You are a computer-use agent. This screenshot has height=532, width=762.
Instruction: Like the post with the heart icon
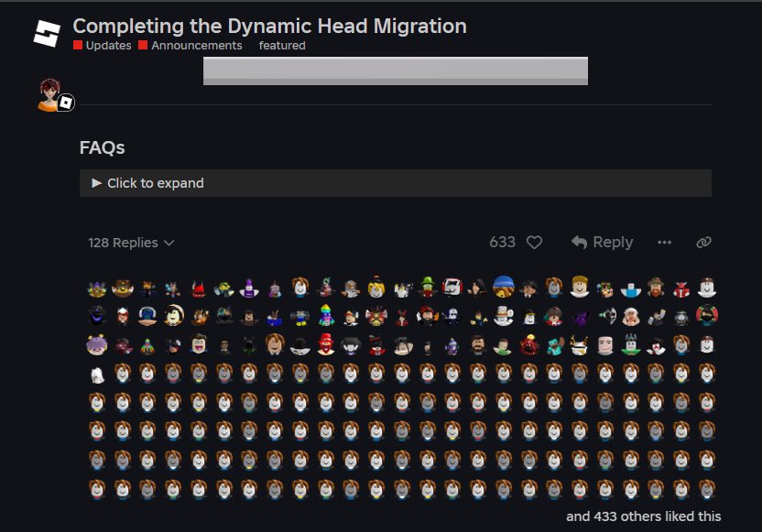coord(534,242)
